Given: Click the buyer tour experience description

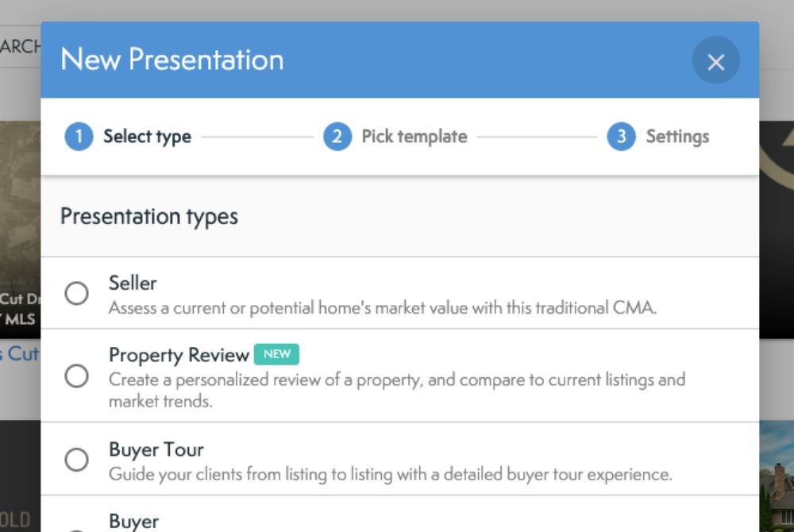Looking at the screenshot, I should pos(390,475).
